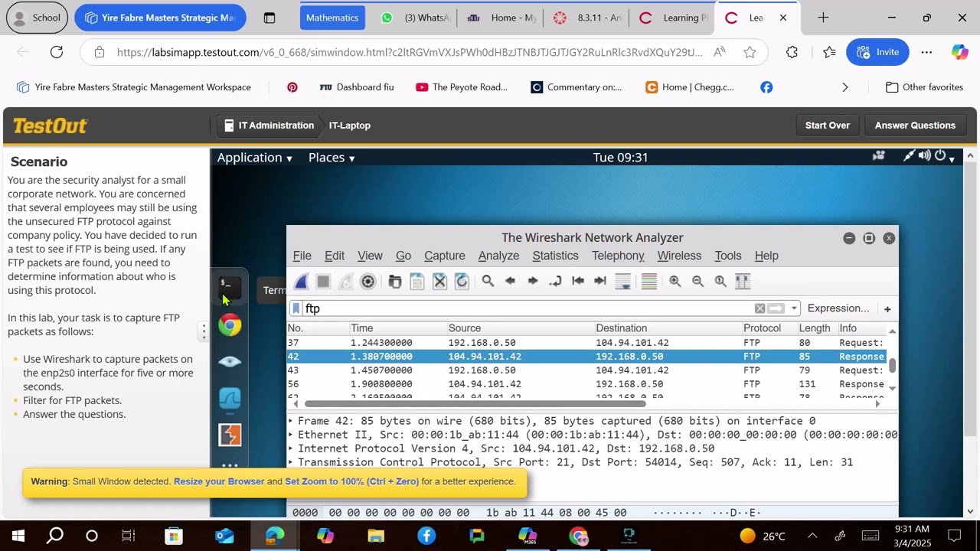The image size is (980, 551).
Task: Toggle packet list colorization
Action: 649,282
